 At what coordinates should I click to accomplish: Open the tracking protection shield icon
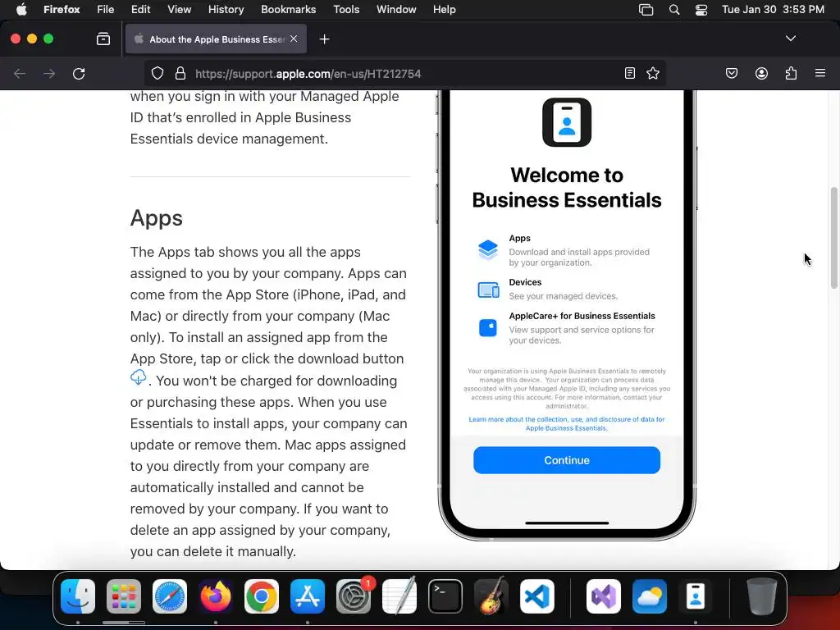click(157, 73)
